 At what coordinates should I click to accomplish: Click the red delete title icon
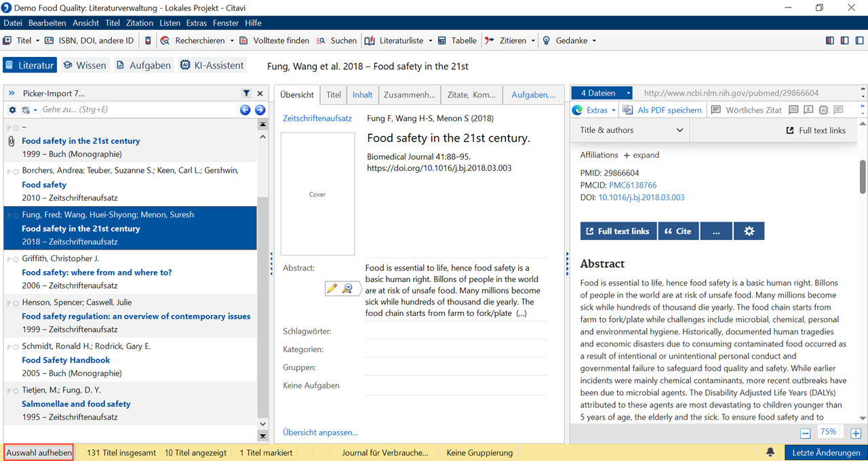[149, 41]
